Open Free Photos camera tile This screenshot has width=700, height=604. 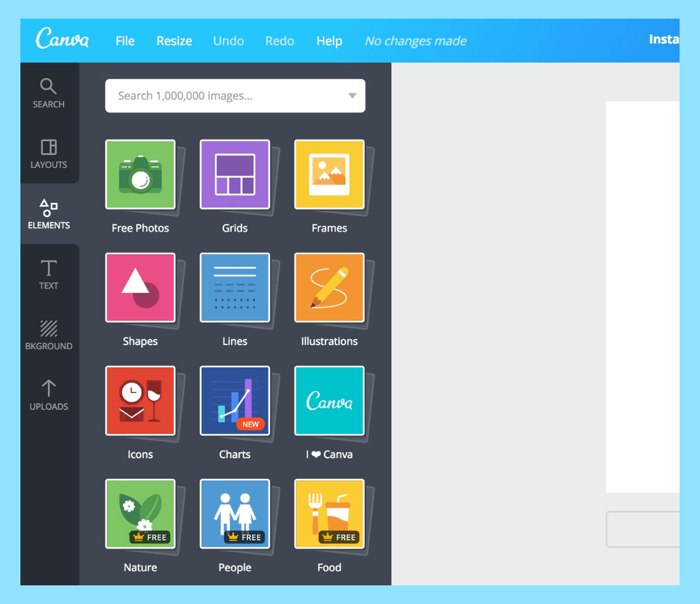140,174
